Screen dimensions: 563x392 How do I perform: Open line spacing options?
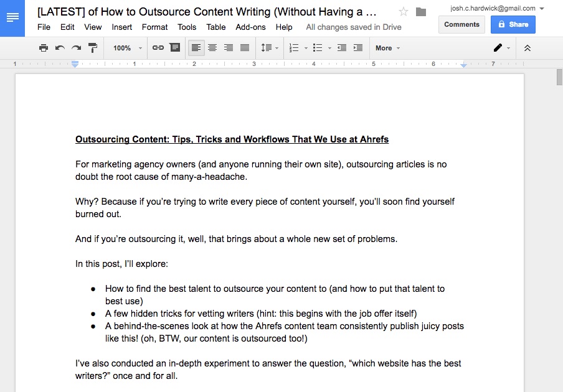point(269,48)
